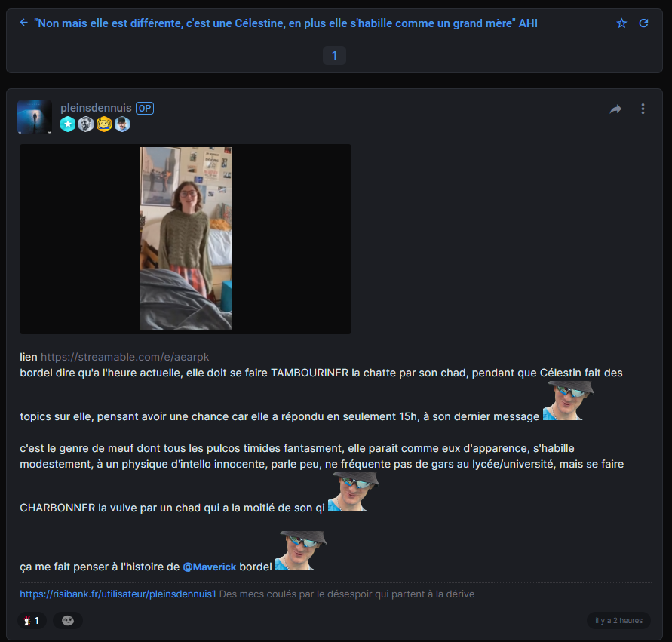This screenshot has height=642, width=672.
Task: Open the add reaction emoji picker
Action: [x=68, y=621]
